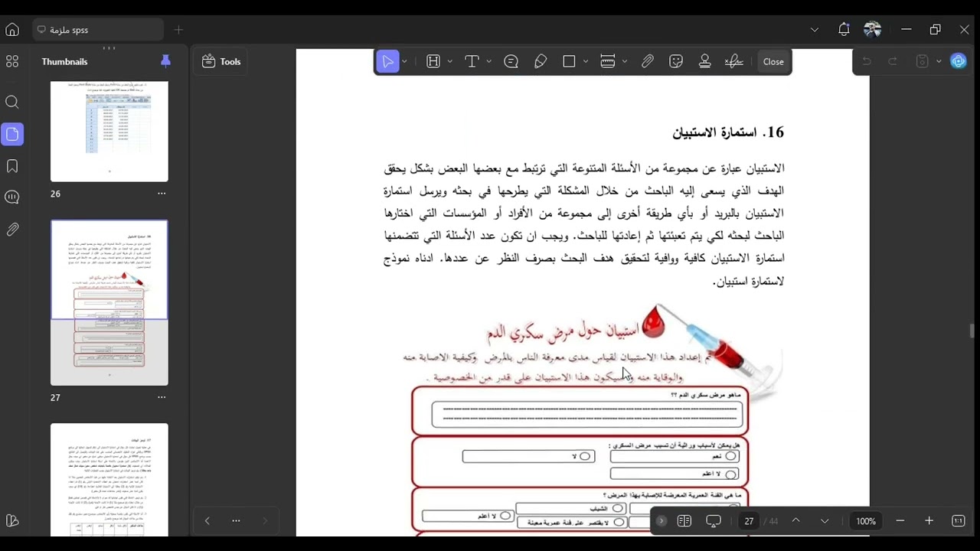Start slideshow presentation mode
The image size is (980, 551).
[714, 521]
